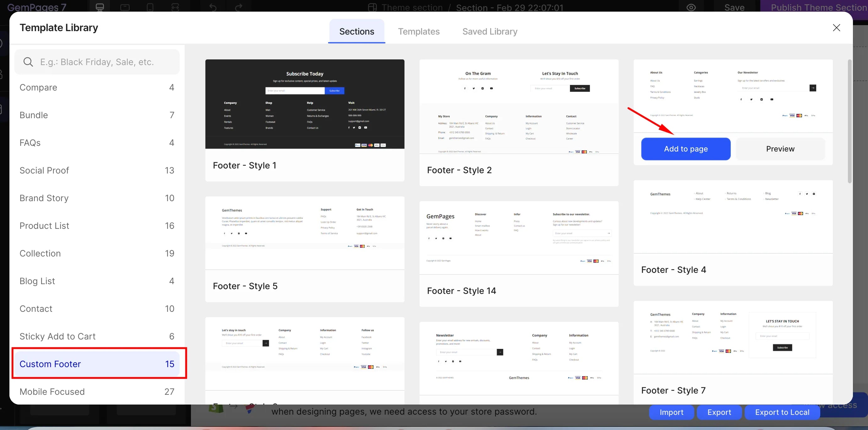Open the Brand Story category

click(97, 198)
